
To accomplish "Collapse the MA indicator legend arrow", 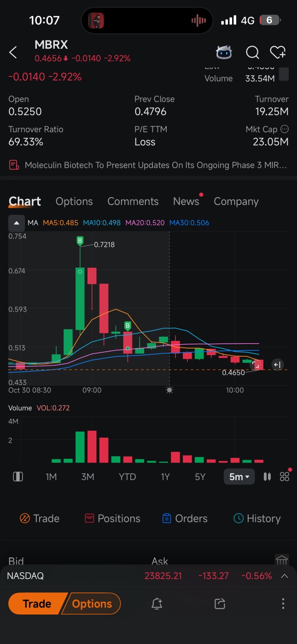I will click(17, 223).
